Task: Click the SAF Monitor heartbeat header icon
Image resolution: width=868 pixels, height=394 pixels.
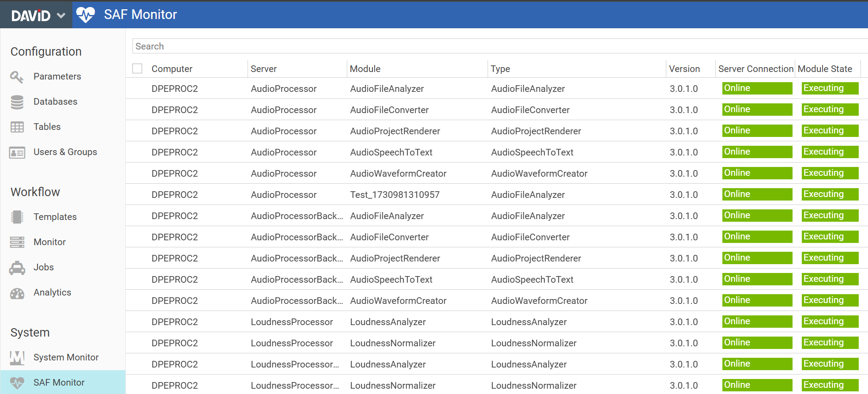Action: pyautogui.click(x=86, y=15)
